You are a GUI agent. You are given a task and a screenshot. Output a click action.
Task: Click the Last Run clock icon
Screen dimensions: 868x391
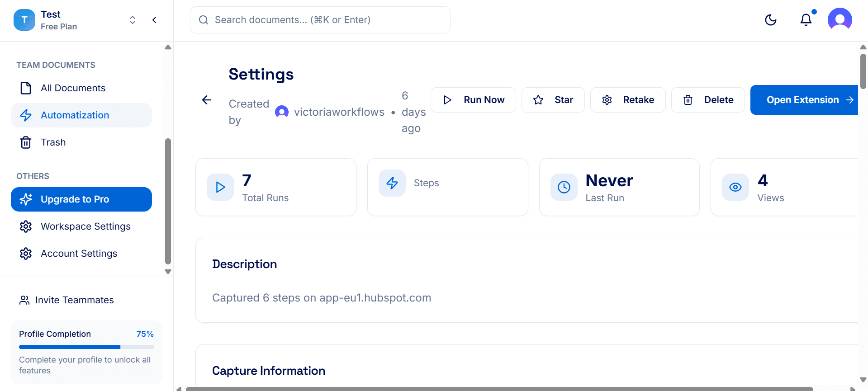(x=564, y=187)
